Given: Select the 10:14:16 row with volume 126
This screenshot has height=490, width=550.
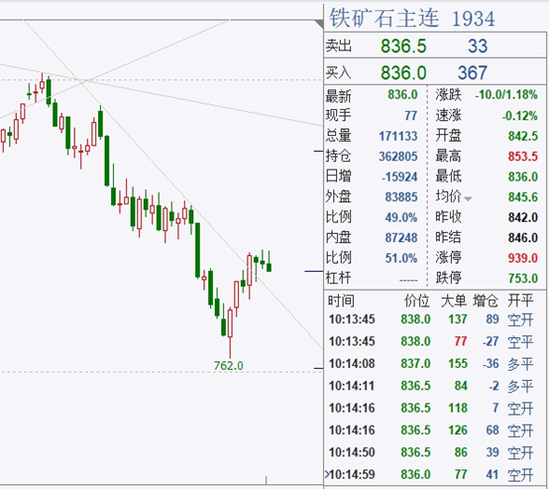Looking at the screenshot, I should 435,430.
